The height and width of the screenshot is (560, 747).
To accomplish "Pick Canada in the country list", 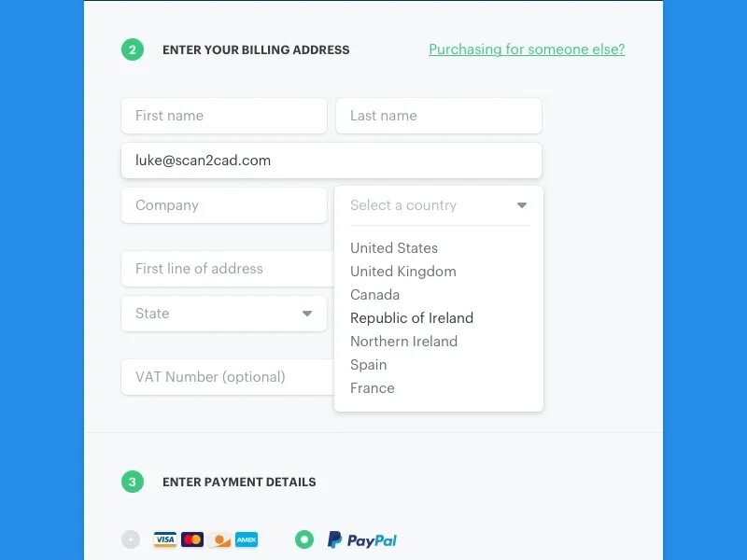I will click(375, 295).
